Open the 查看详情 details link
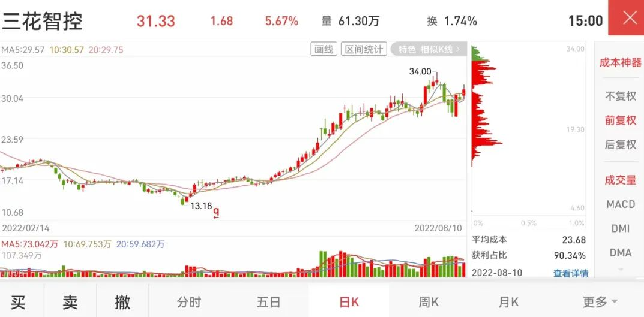The height and width of the screenshot is (317, 644). tap(571, 273)
